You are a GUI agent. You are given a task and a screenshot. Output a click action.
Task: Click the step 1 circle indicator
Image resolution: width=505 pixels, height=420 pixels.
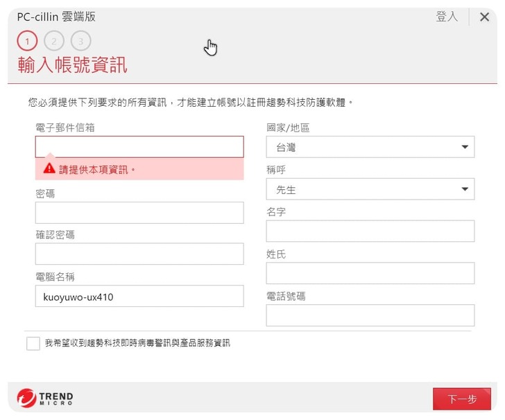[x=27, y=42]
